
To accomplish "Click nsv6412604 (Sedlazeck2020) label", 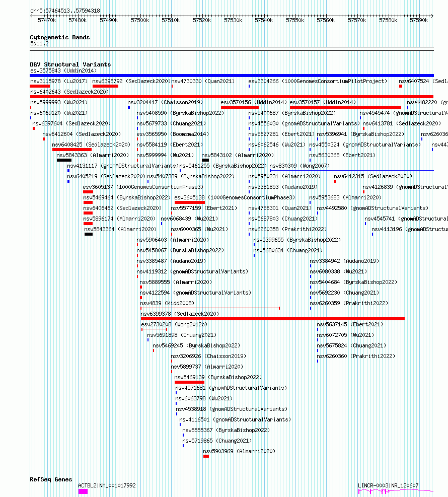I will 82,134.
